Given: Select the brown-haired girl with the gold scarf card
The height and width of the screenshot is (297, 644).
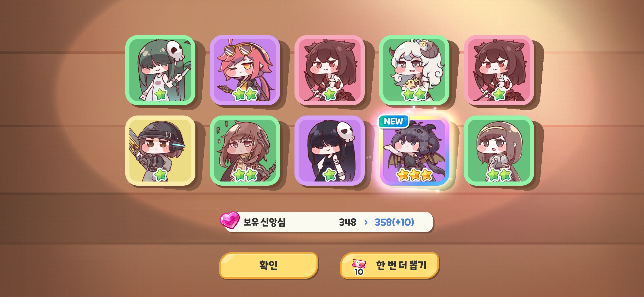Looking at the screenshot, I should coord(245,150).
